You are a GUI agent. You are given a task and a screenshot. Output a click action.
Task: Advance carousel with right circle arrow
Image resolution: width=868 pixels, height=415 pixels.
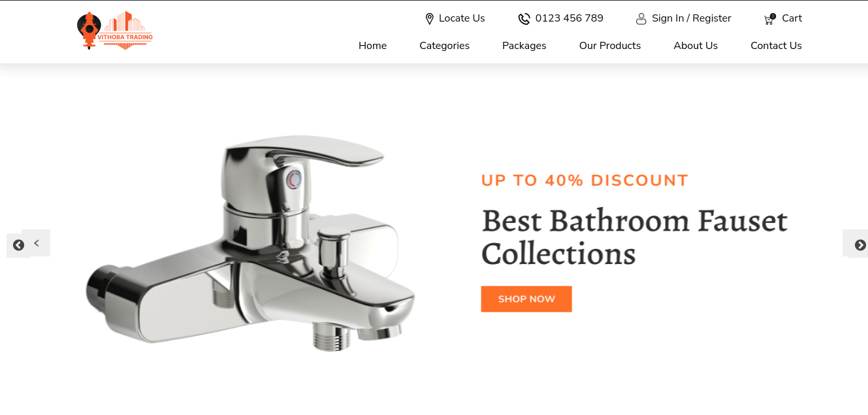click(860, 245)
